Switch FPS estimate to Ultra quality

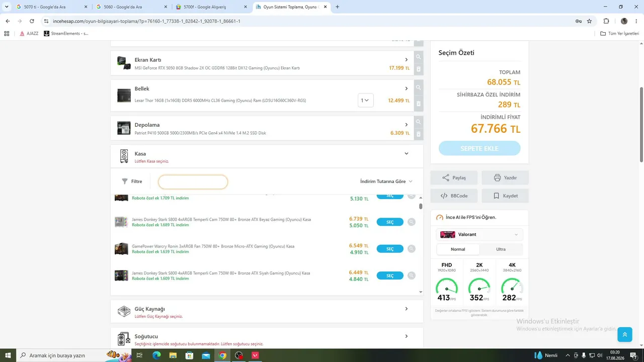tap(501, 249)
